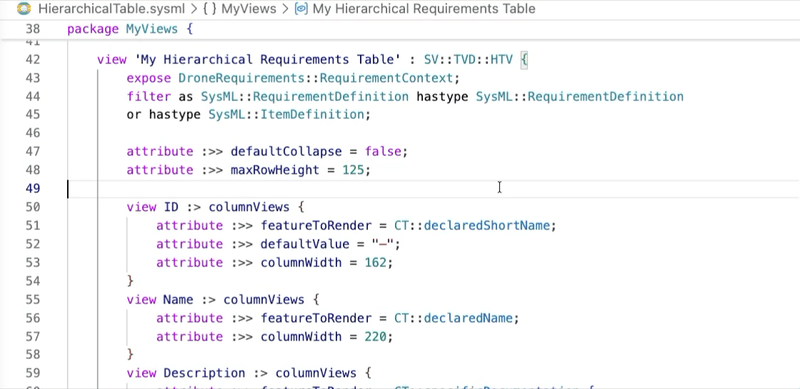The width and height of the screenshot is (800, 389).
Task: Click the value 125 on line 48
Action: pos(353,170)
